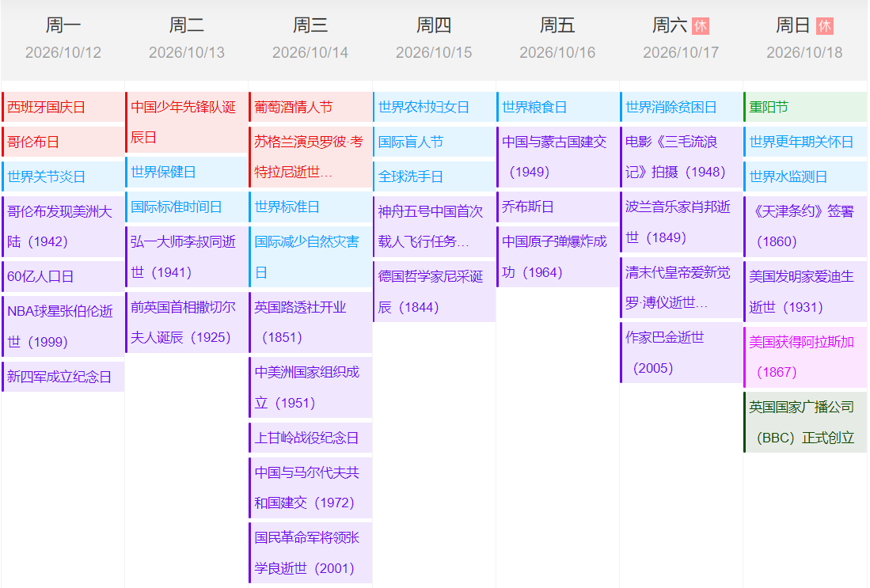Click the 休 badge next to 周日

click(824, 26)
